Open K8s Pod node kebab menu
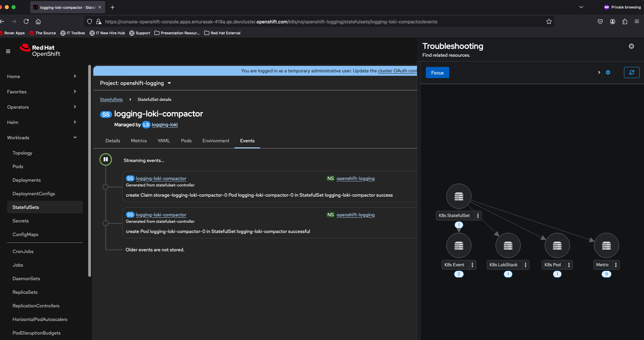 pyautogui.click(x=569, y=265)
